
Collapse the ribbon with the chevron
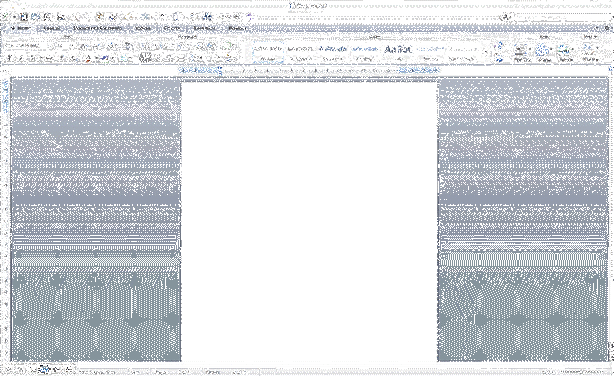click(x=598, y=29)
